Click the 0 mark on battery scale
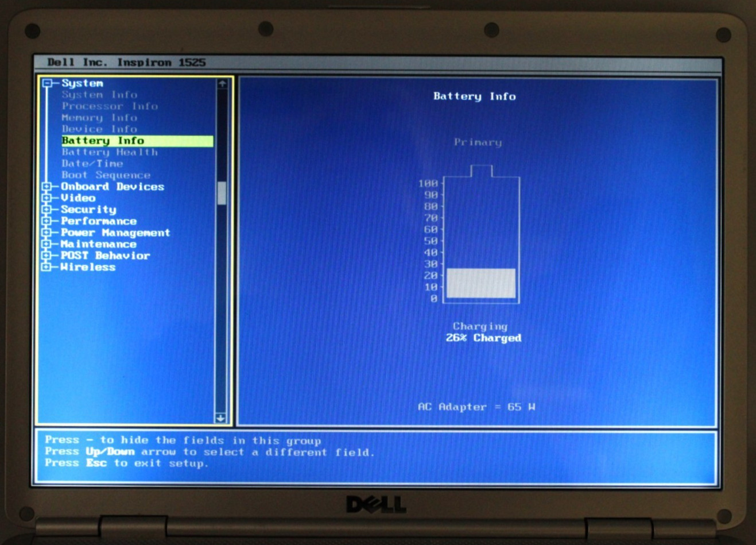This screenshot has width=756, height=545. 434,299
